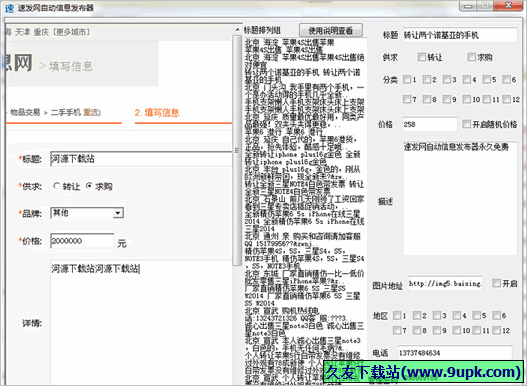Image resolution: width=527 pixels, height=386 pixels.
Task: Click the 二手手机 breadcrumb link
Action: [x=66, y=112]
